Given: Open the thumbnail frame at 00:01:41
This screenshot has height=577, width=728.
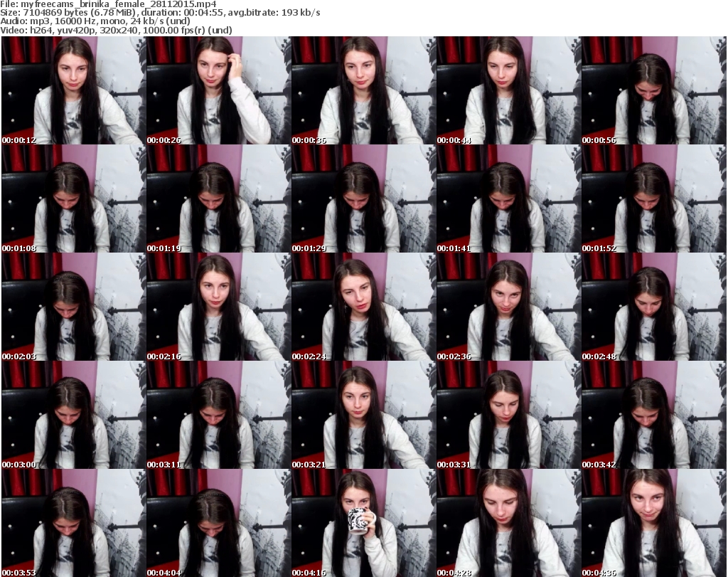Looking at the screenshot, I should (x=508, y=198).
